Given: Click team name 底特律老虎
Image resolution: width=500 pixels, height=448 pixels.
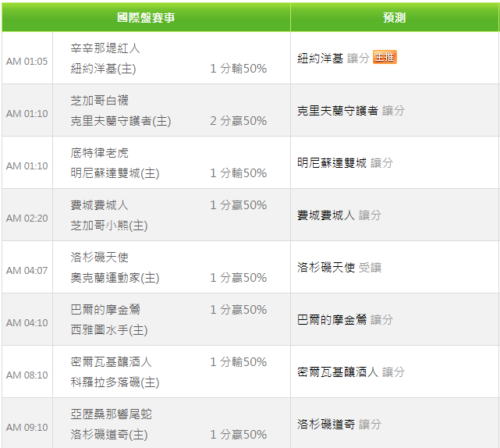Looking at the screenshot, I should point(100,153).
